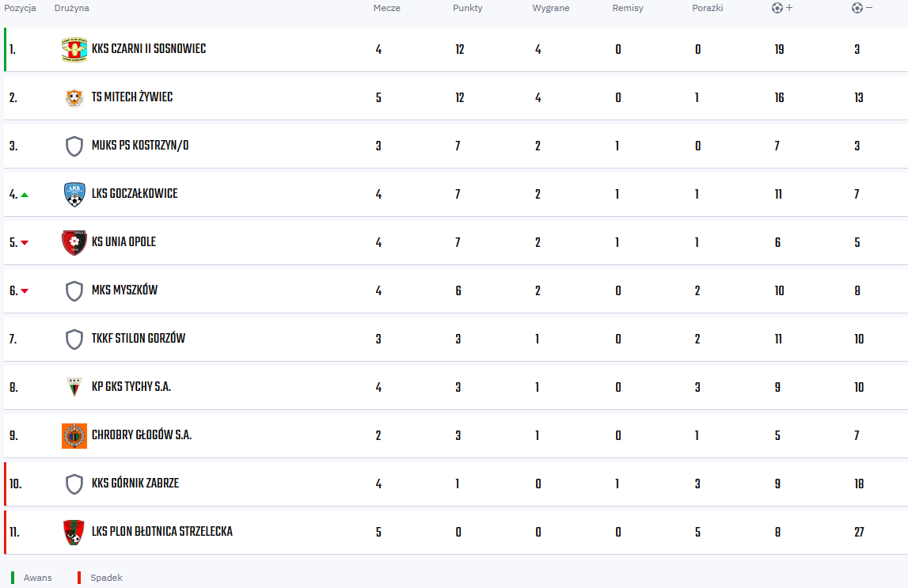This screenshot has width=908, height=588.
Task: Sort table by Punkty column header
Action: coord(467,8)
